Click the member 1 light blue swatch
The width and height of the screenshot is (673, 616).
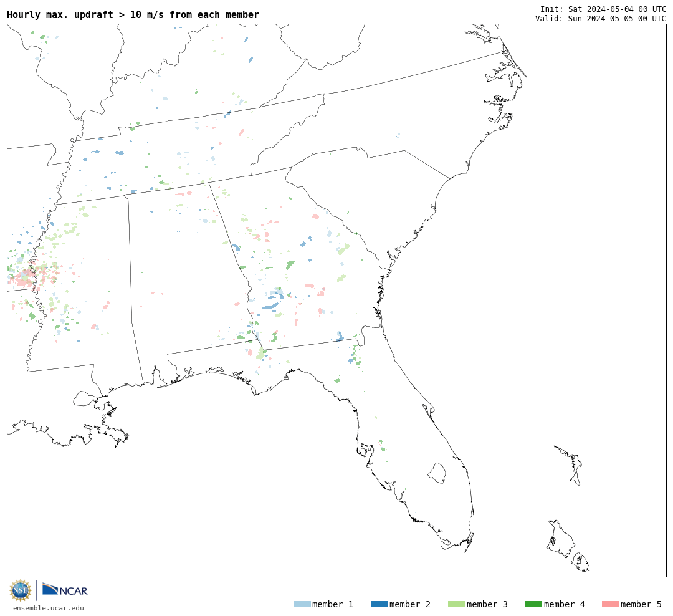point(302,604)
